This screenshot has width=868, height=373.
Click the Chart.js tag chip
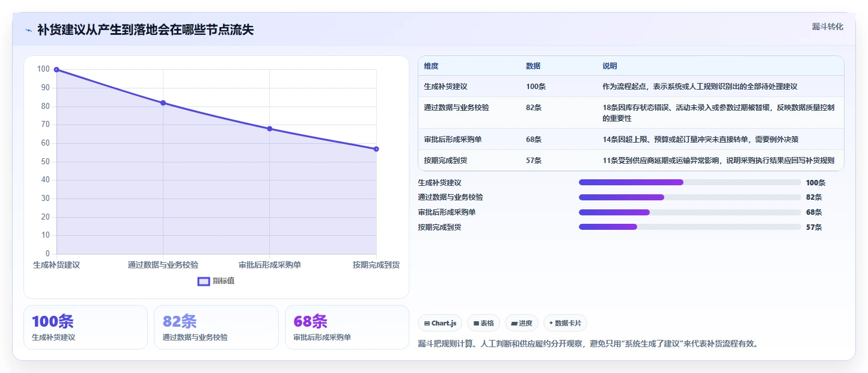pyautogui.click(x=440, y=323)
